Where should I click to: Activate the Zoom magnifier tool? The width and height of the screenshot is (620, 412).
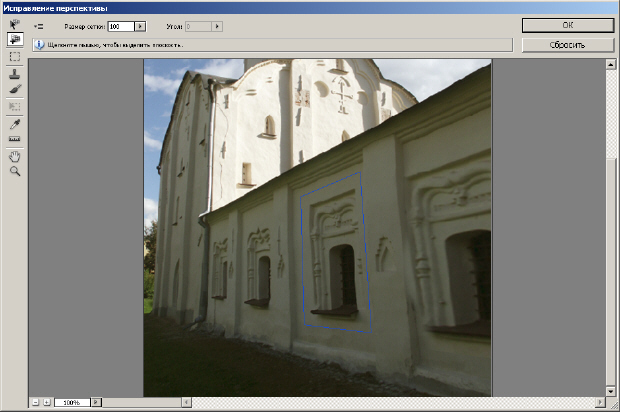click(x=14, y=172)
